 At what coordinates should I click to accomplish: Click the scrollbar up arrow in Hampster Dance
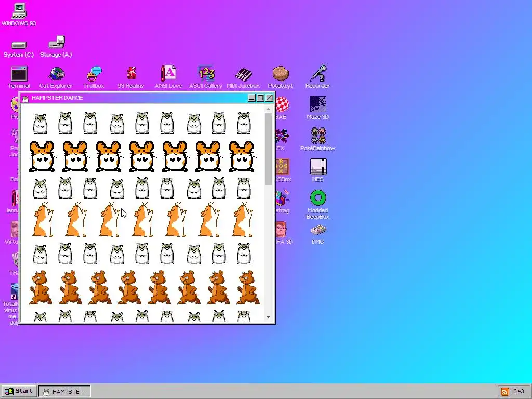point(269,109)
